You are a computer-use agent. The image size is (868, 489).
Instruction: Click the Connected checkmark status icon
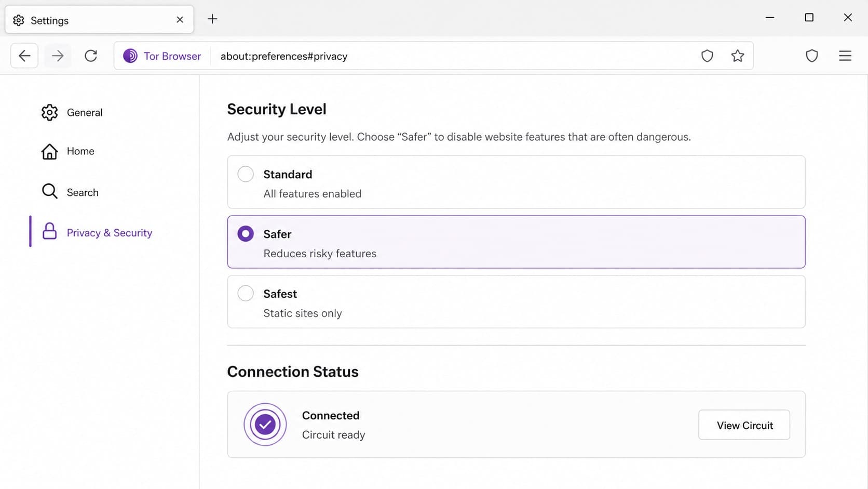(265, 425)
